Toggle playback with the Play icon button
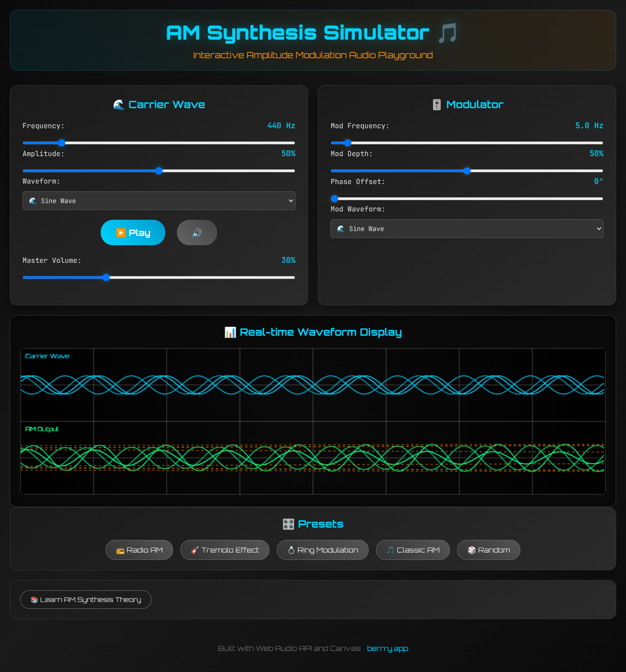Viewport: 626px width, 672px height. [x=122, y=232]
